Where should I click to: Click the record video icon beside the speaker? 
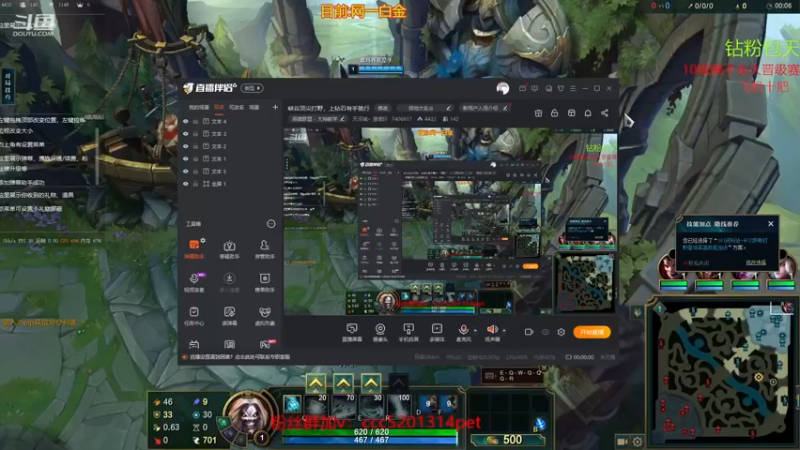[529, 332]
